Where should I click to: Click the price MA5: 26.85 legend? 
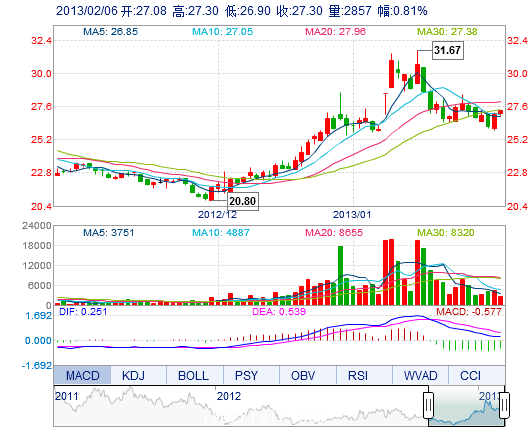[111, 32]
